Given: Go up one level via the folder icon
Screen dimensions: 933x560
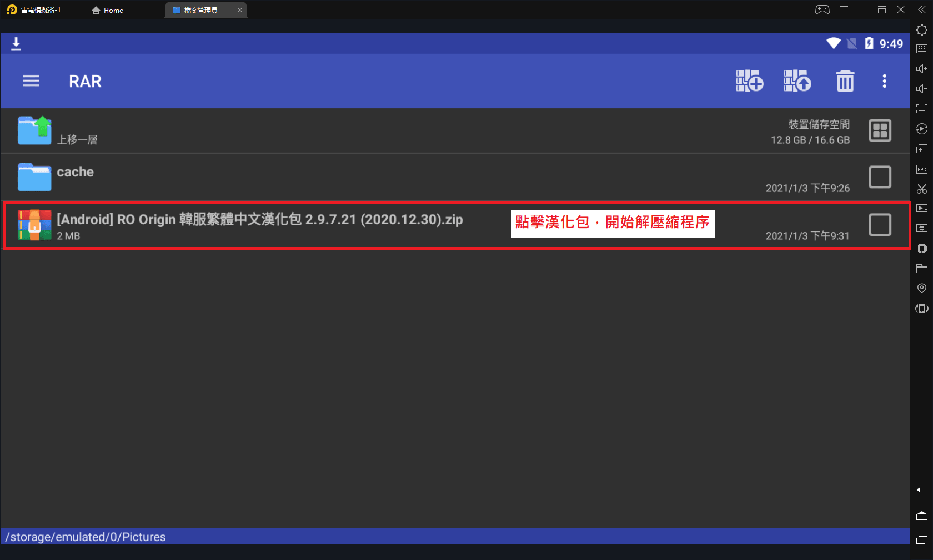Looking at the screenshot, I should [x=34, y=130].
